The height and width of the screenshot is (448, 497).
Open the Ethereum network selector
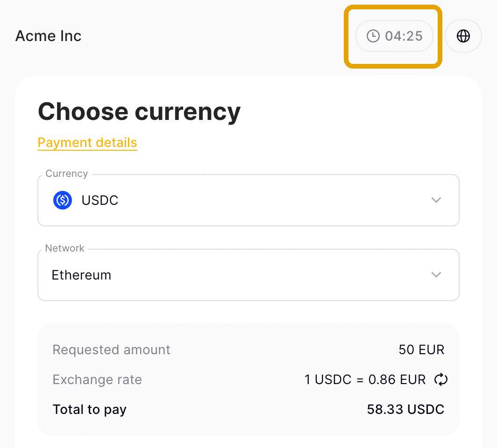(x=248, y=275)
